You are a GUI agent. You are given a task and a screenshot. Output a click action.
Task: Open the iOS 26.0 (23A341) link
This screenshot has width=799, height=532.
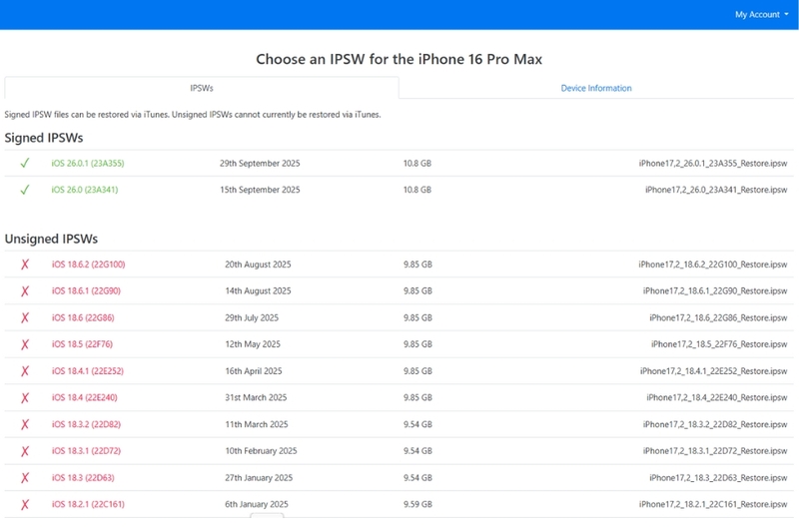[85, 190]
